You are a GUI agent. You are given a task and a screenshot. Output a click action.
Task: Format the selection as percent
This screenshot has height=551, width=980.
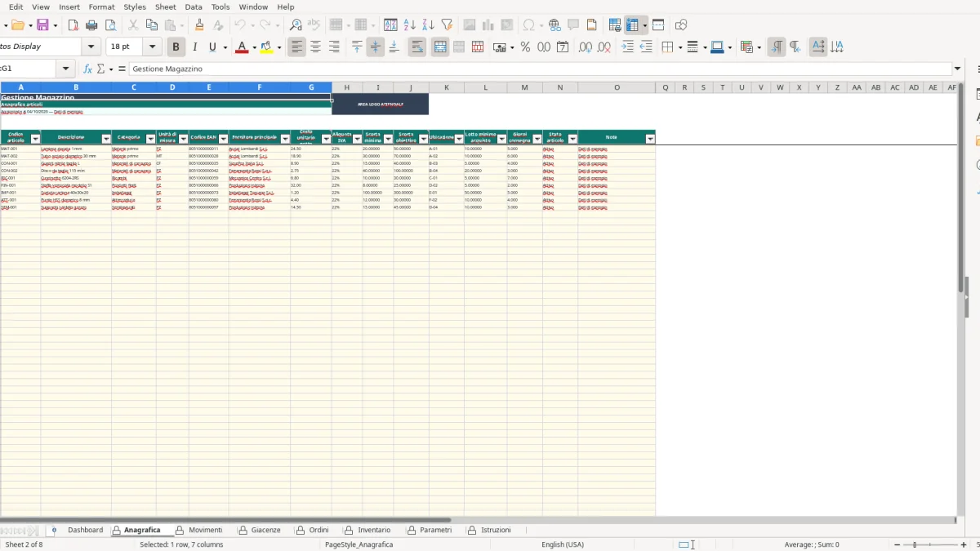tap(525, 47)
